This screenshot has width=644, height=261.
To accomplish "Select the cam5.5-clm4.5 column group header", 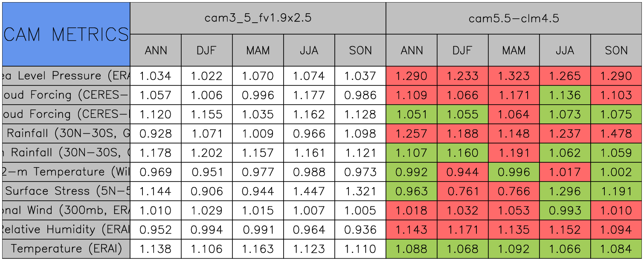I will pyautogui.click(x=513, y=18).
